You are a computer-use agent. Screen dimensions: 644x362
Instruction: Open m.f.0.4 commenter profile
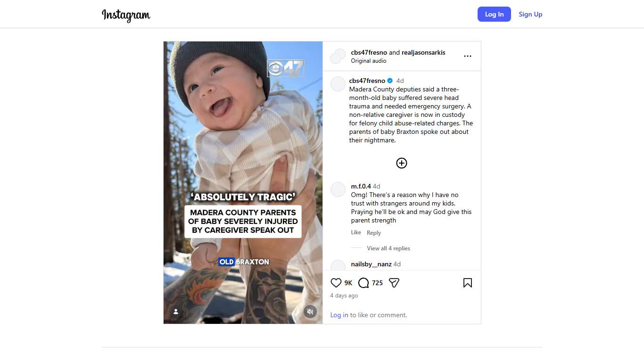coord(361,186)
